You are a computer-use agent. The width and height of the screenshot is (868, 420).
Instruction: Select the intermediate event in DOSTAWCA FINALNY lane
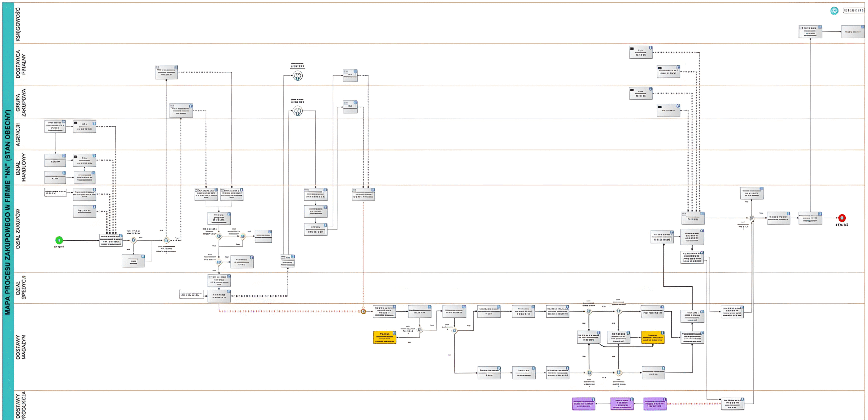pyautogui.click(x=298, y=76)
